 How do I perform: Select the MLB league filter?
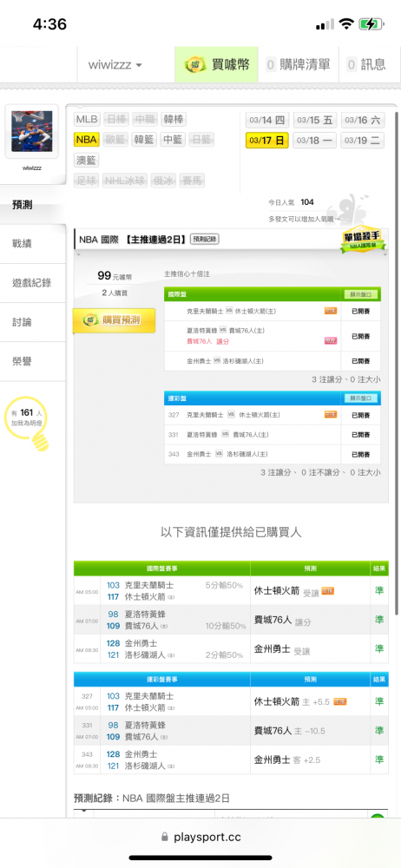point(87,119)
